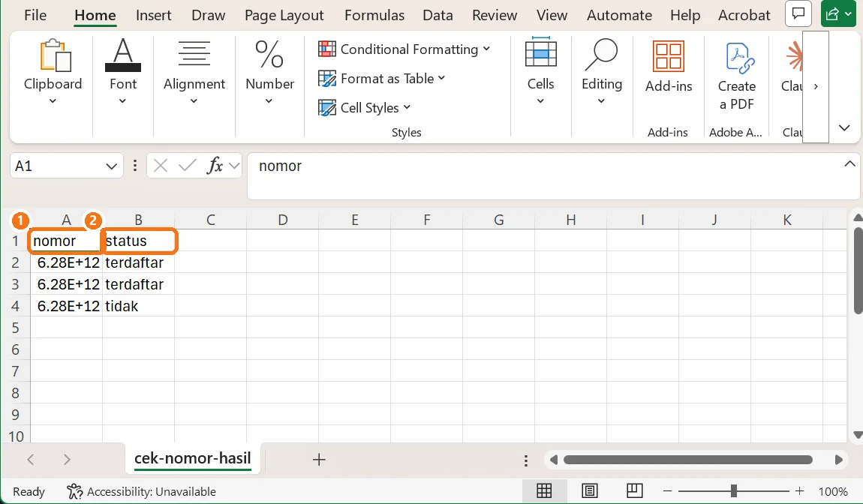Screen dimensions: 863x504
Task: Open the Share button
Action: [x=839, y=14]
